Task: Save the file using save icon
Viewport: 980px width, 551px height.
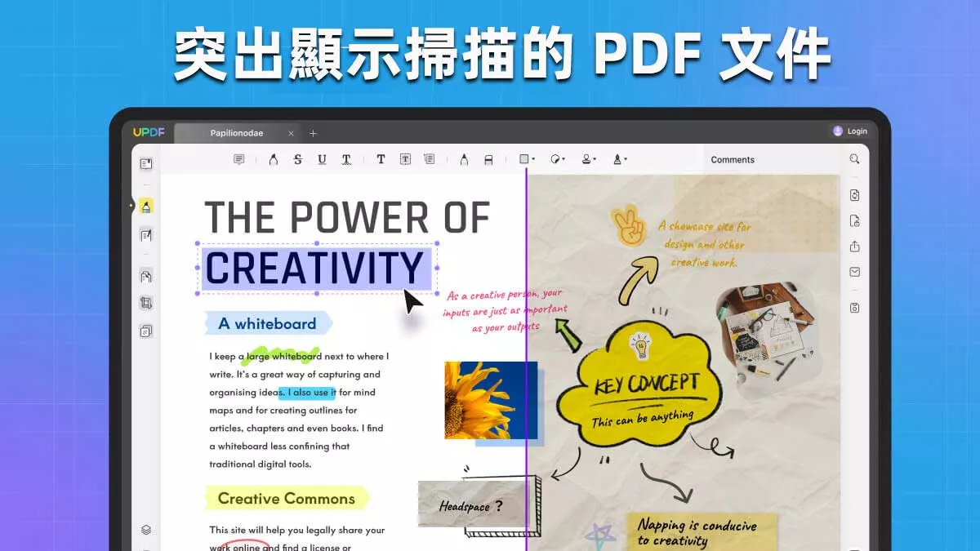Action: [x=854, y=308]
